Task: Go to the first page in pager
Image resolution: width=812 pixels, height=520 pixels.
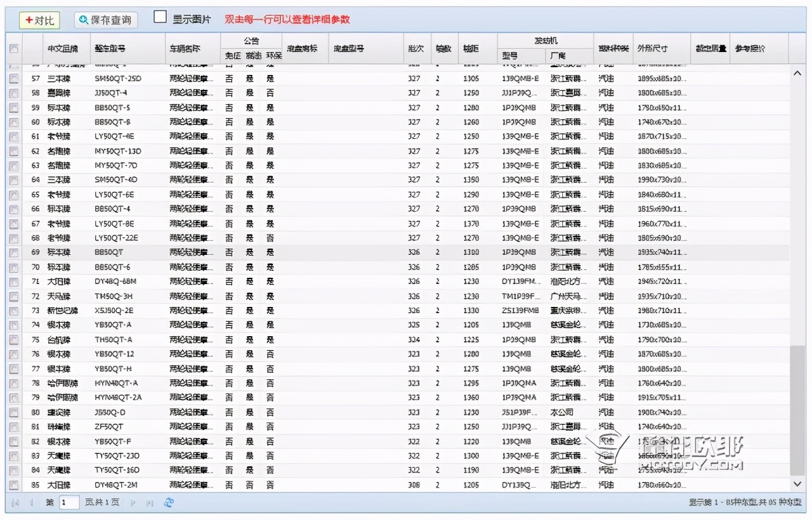Action: (15, 502)
